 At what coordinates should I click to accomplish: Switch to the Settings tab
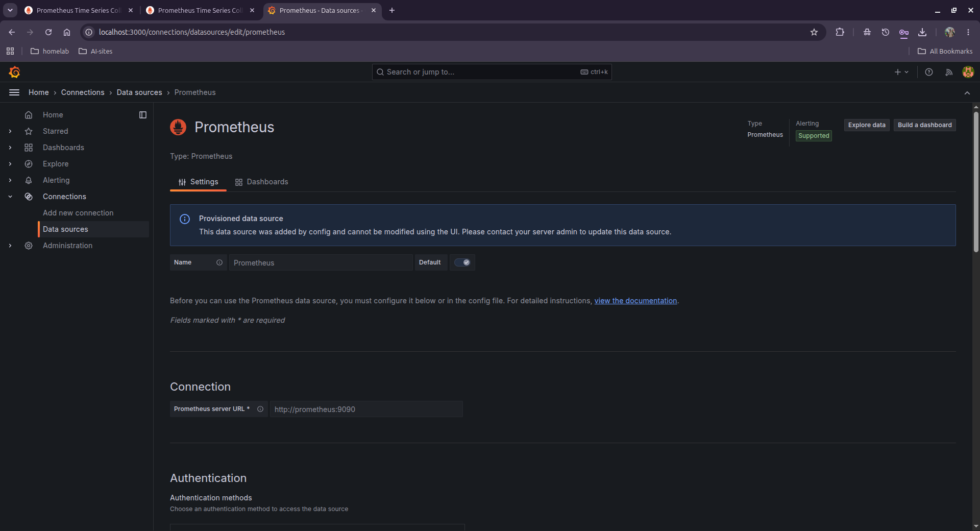[198, 182]
